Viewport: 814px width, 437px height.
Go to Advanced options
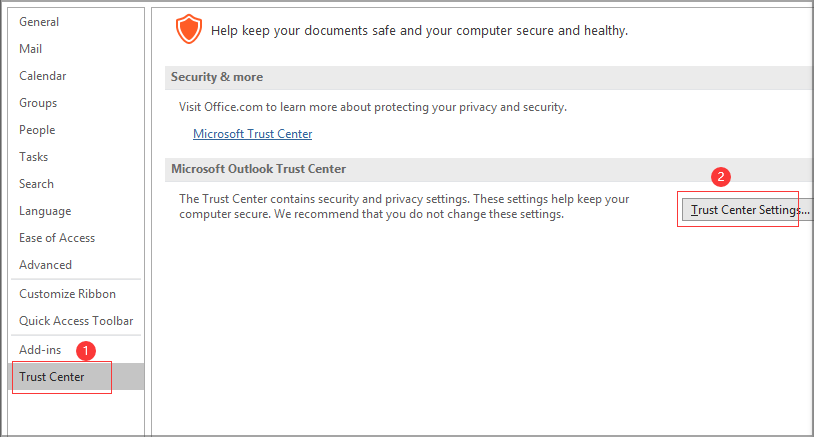tap(46, 265)
